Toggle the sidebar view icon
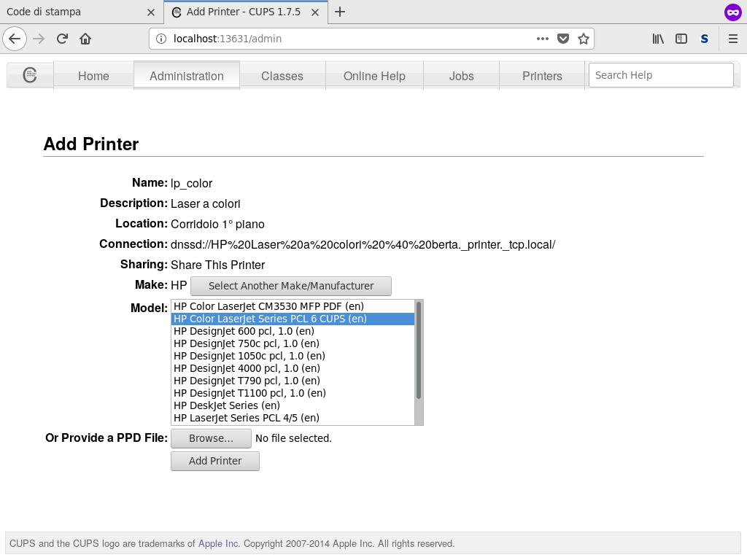The image size is (747, 560). [681, 39]
